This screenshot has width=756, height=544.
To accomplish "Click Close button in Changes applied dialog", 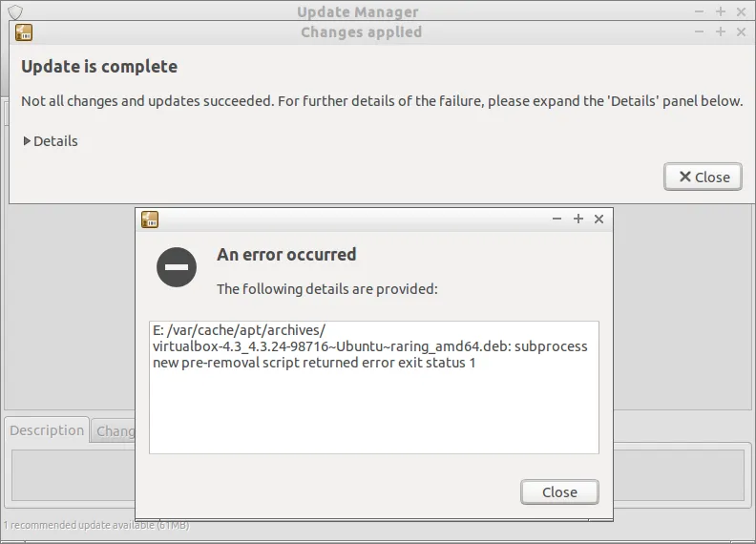I will [x=703, y=177].
